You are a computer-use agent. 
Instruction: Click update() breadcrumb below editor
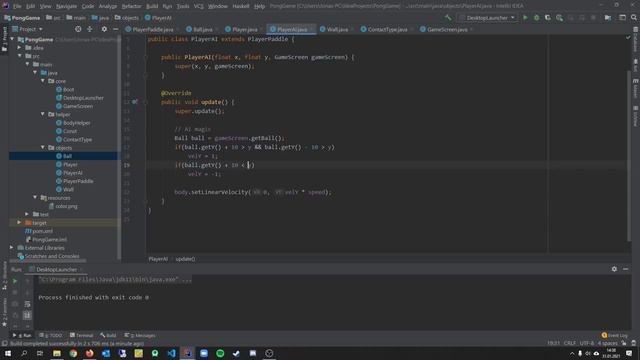pos(185,259)
